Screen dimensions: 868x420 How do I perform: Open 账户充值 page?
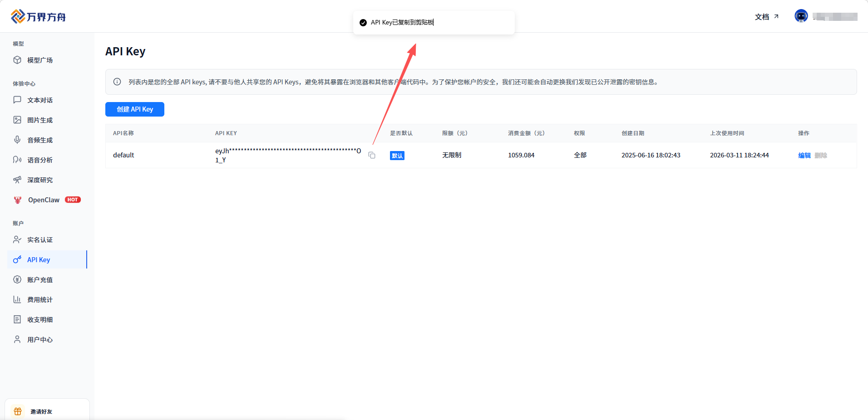click(39, 280)
